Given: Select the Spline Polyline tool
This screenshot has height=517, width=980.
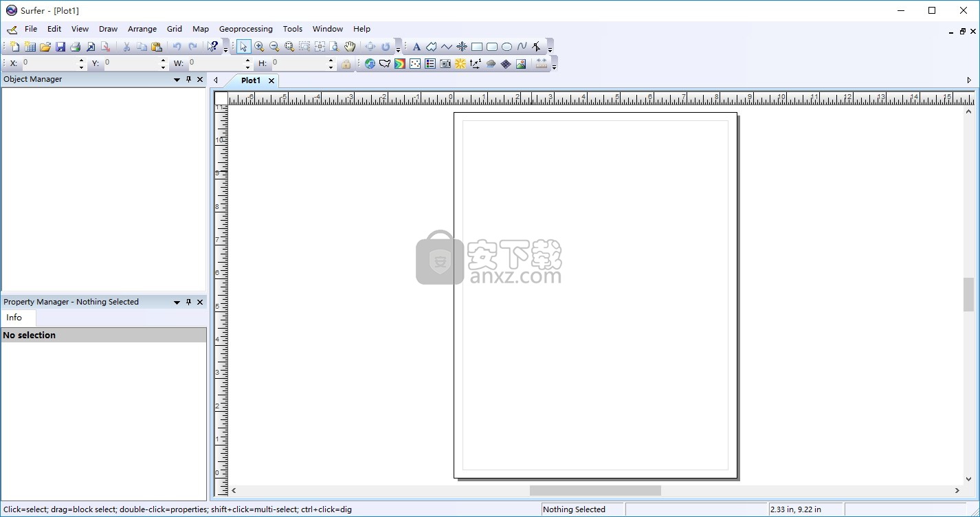Looking at the screenshot, I should pyautogui.click(x=522, y=47).
